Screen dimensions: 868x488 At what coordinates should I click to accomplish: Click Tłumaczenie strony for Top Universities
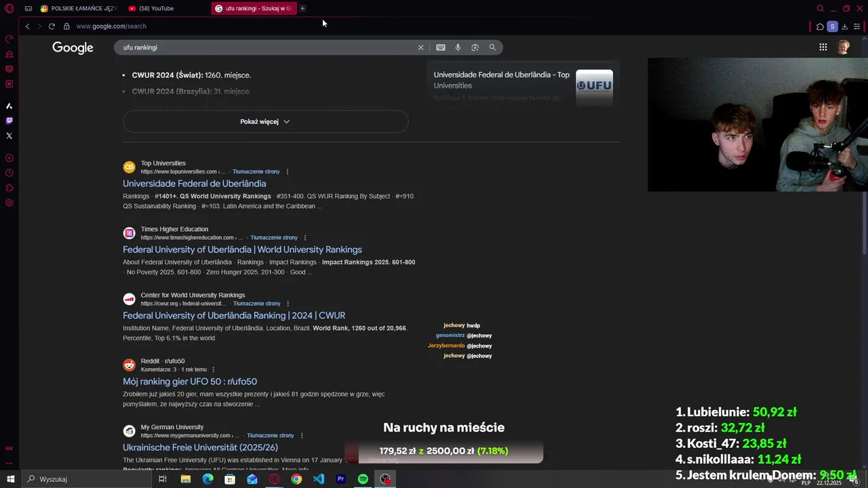click(256, 171)
